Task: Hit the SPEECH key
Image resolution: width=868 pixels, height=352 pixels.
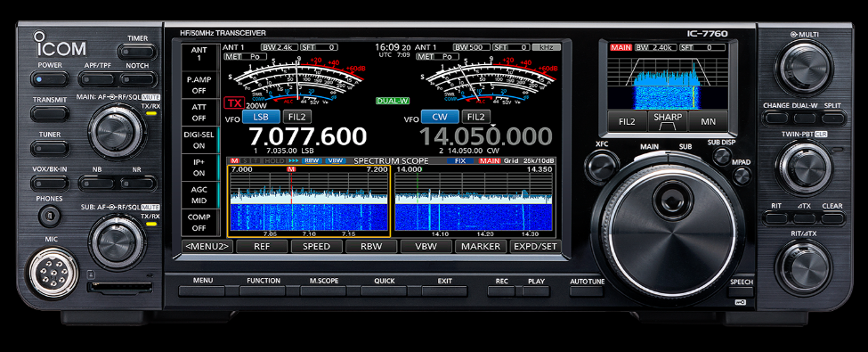Action: 741,291
